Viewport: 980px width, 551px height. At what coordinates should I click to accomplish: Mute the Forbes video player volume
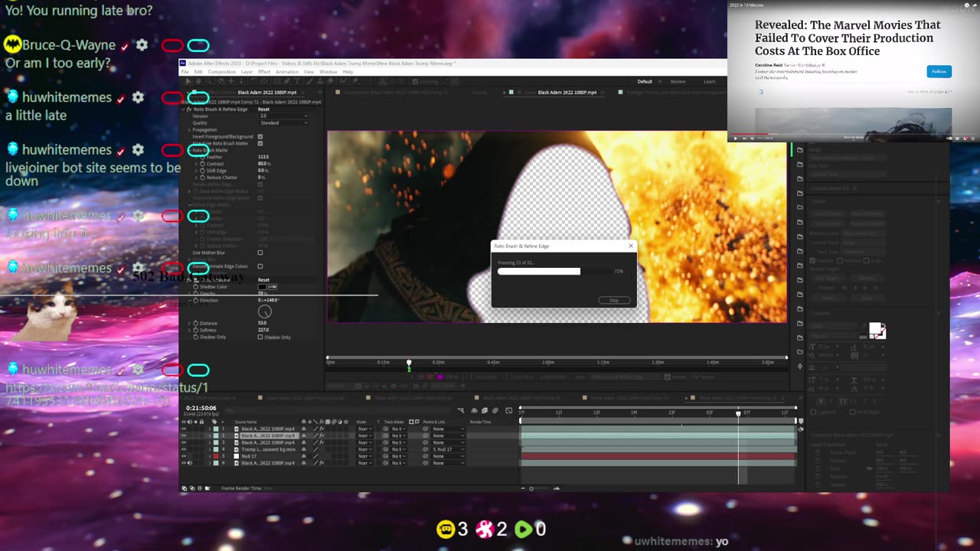tap(753, 139)
